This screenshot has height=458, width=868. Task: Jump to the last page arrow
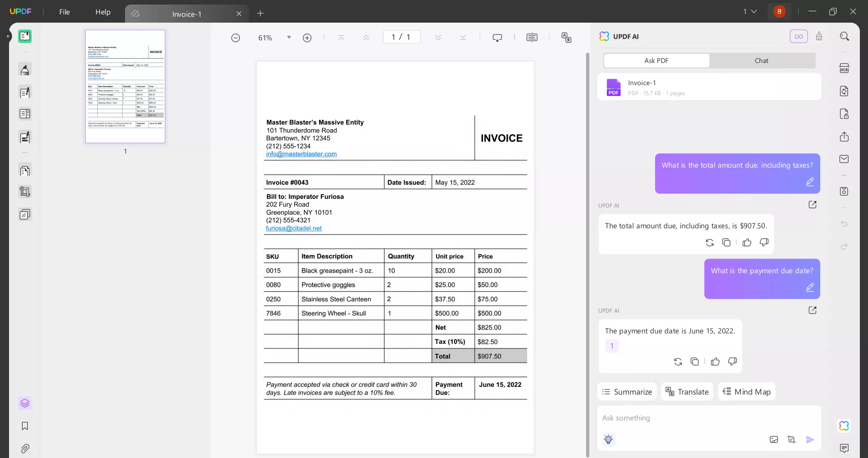[463, 38]
